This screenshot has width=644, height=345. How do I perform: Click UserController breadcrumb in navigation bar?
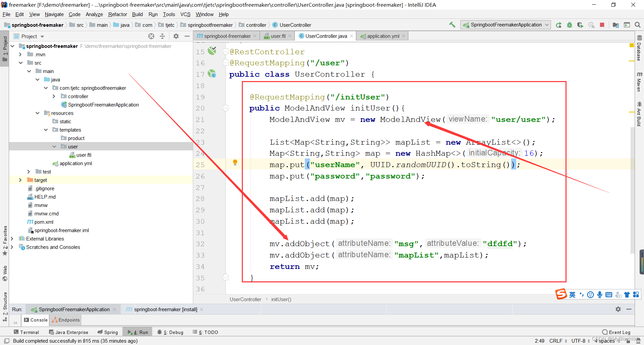click(x=292, y=25)
